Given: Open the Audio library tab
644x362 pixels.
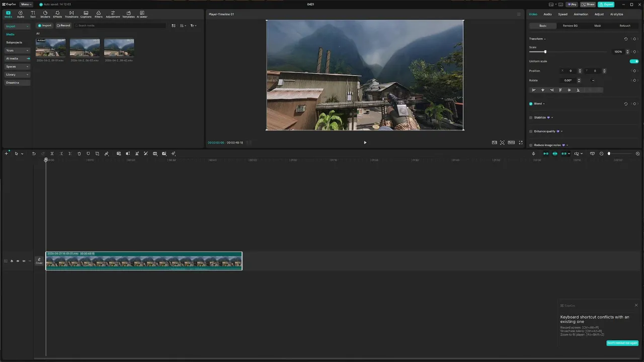Looking at the screenshot, I should tap(21, 14).
